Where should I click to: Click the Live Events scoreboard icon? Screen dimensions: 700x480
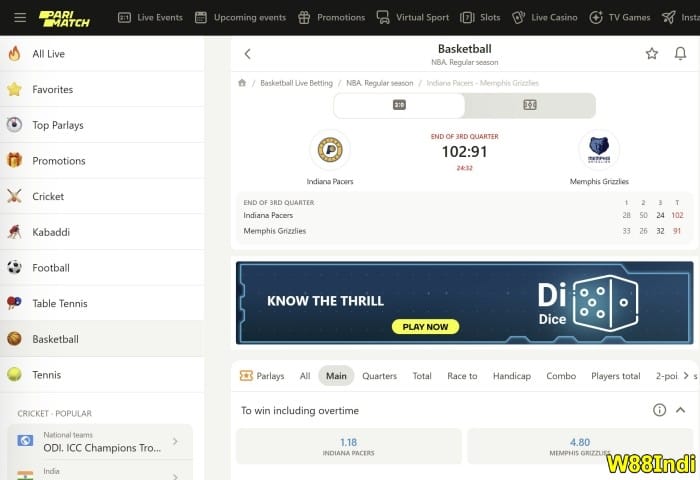pos(124,17)
